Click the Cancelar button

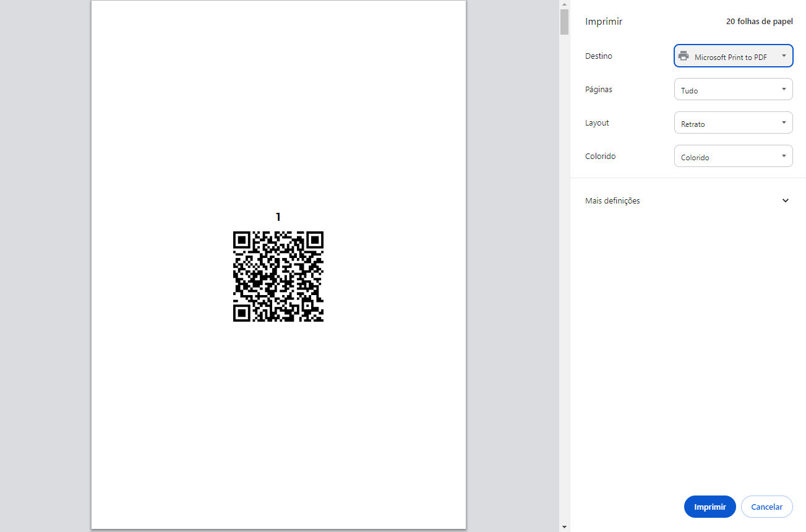coord(766,507)
